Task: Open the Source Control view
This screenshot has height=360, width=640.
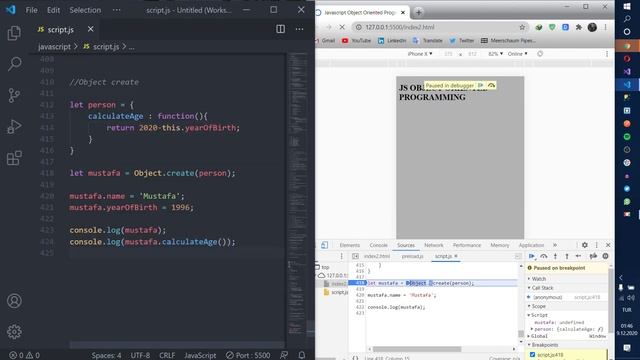Action: pos(14,95)
